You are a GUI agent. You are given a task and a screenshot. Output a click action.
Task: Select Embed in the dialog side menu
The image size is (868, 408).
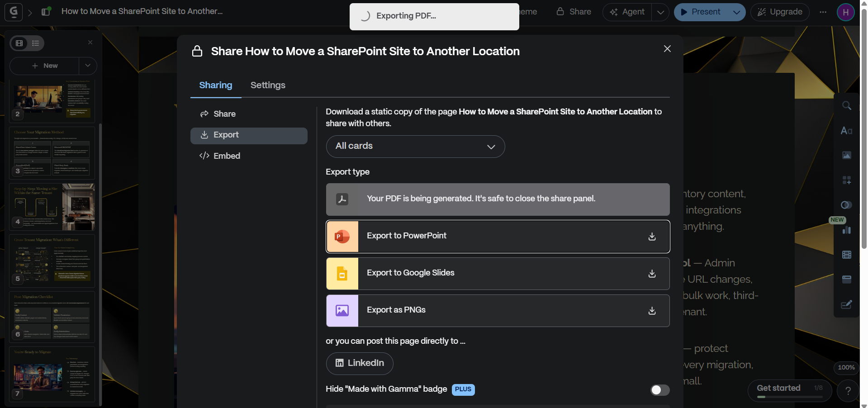click(249, 156)
